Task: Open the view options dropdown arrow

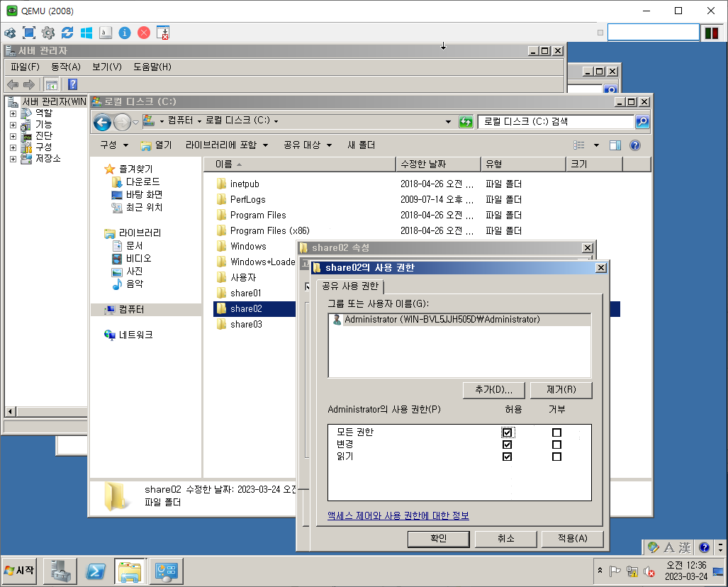Action: coord(597,145)
